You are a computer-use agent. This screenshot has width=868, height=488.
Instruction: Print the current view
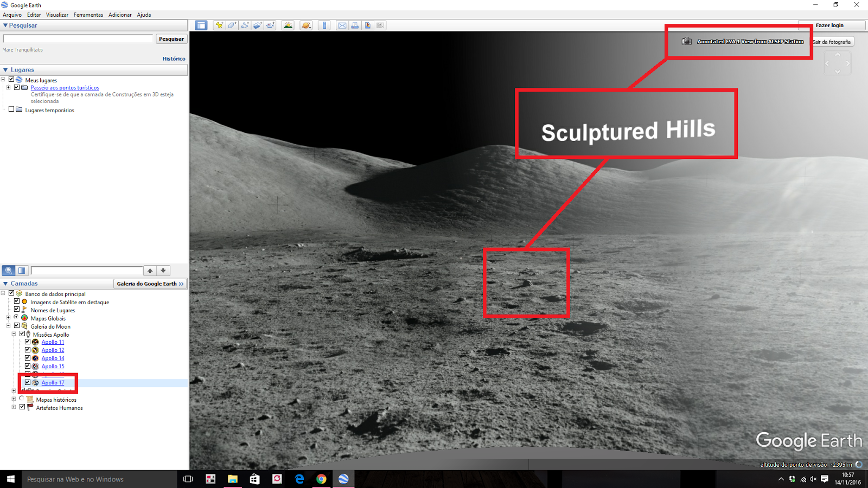click(x=355, y=25)
